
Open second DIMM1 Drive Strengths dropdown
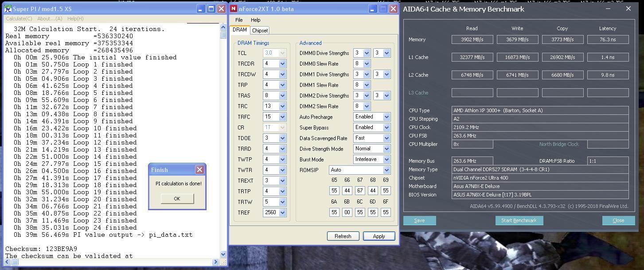(x=386, y=74)
